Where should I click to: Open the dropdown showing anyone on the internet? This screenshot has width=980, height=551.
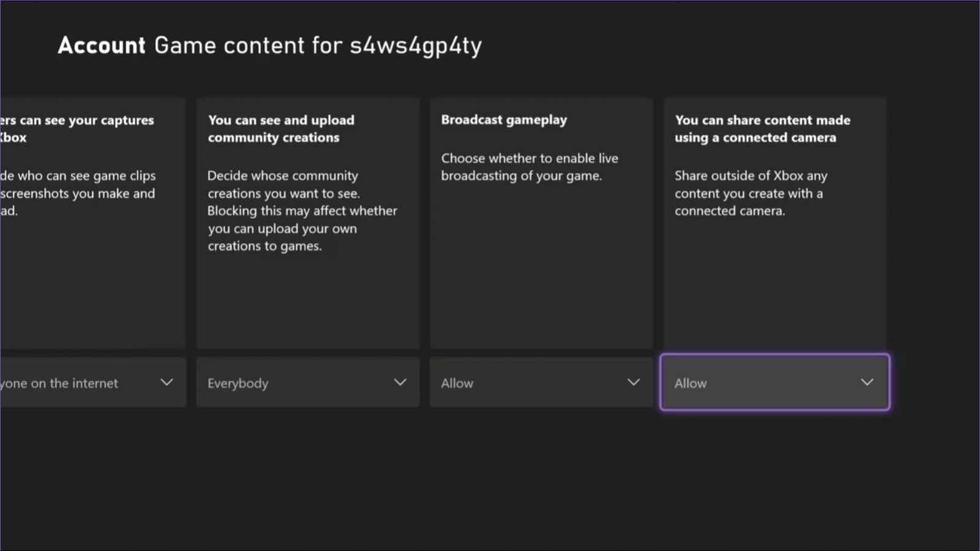pyautogui.click(x=92, y=382)
